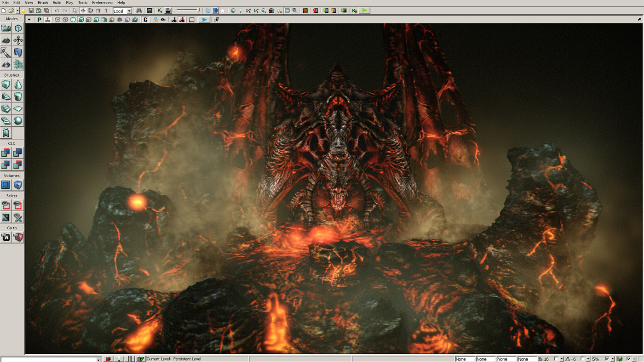Add a special brush from Volumes
Viewport: 644px width, 362px height.
(x=6, y=185)
